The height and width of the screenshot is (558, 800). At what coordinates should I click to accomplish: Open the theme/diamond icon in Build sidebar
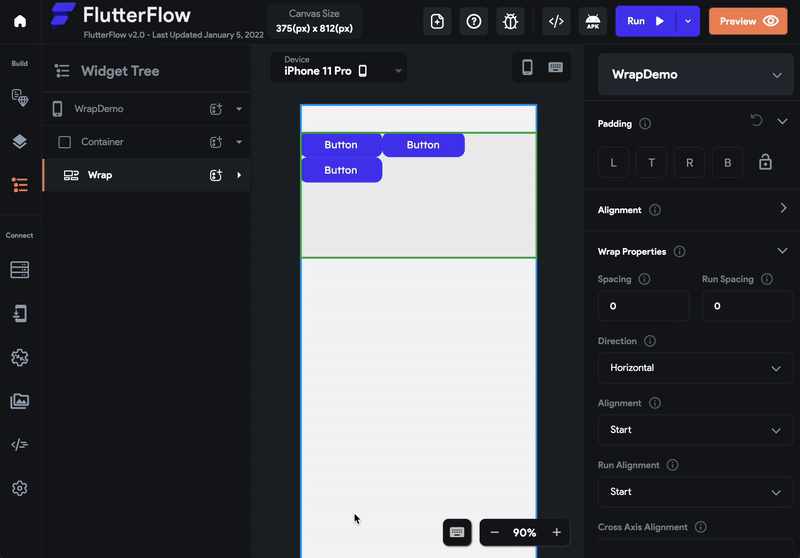pos(20,97)
